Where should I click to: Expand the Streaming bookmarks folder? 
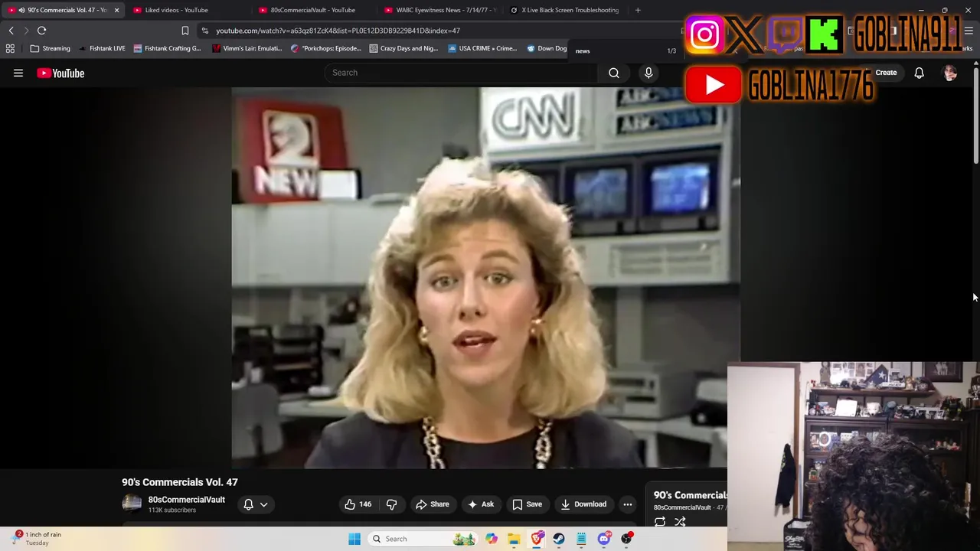[x=50, y=48]
